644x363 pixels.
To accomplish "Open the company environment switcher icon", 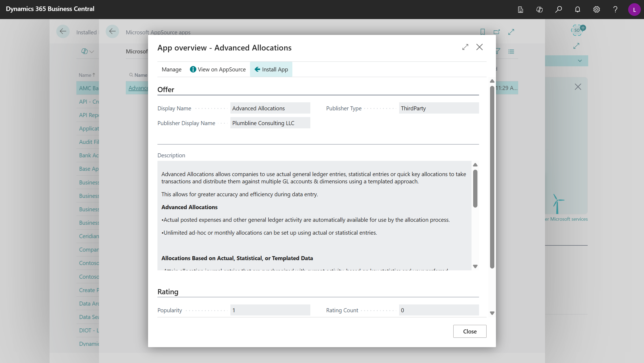I will point(520,9).
